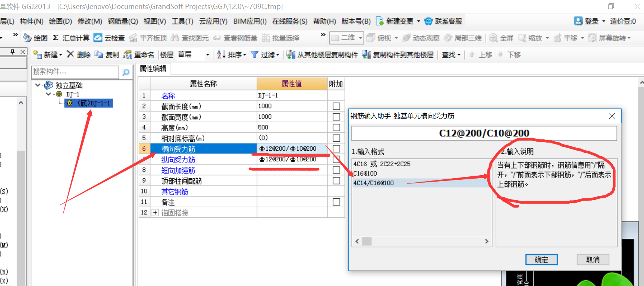This screenshot has height=286, width=644.
Task: Expand the 锚固搭接 property group
Action: click(x=155, y=213)
